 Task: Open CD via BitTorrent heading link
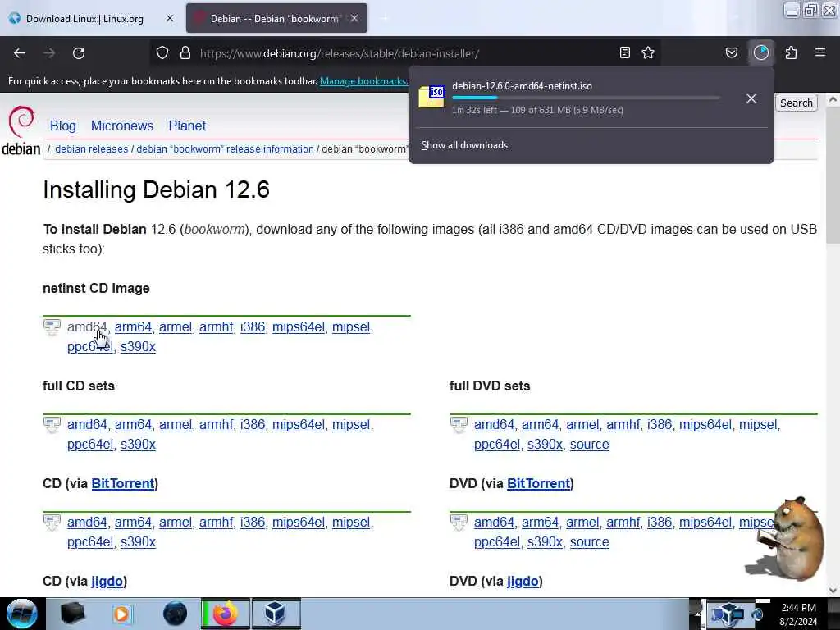123,483
